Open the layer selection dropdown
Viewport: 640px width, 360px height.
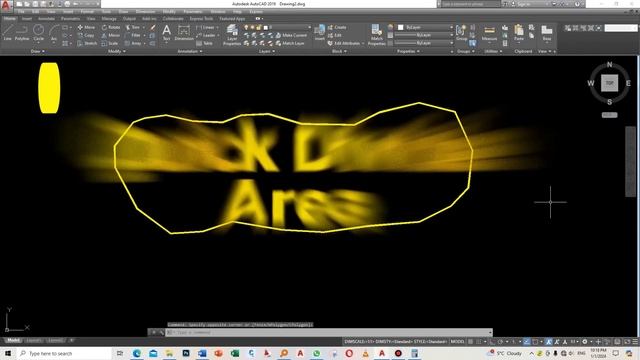click(278, 27)
